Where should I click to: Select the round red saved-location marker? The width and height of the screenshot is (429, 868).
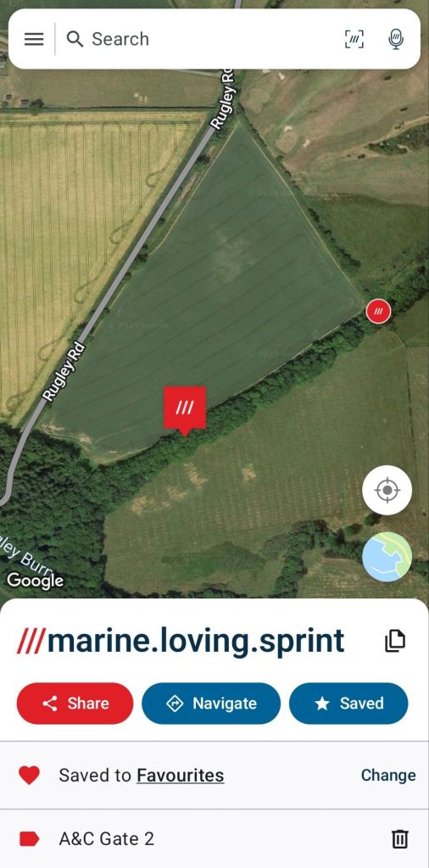point(379,311)
